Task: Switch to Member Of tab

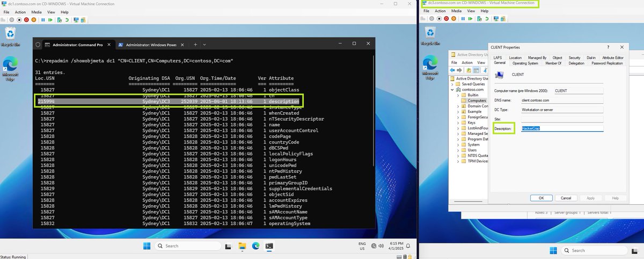Action: (553, 63)
